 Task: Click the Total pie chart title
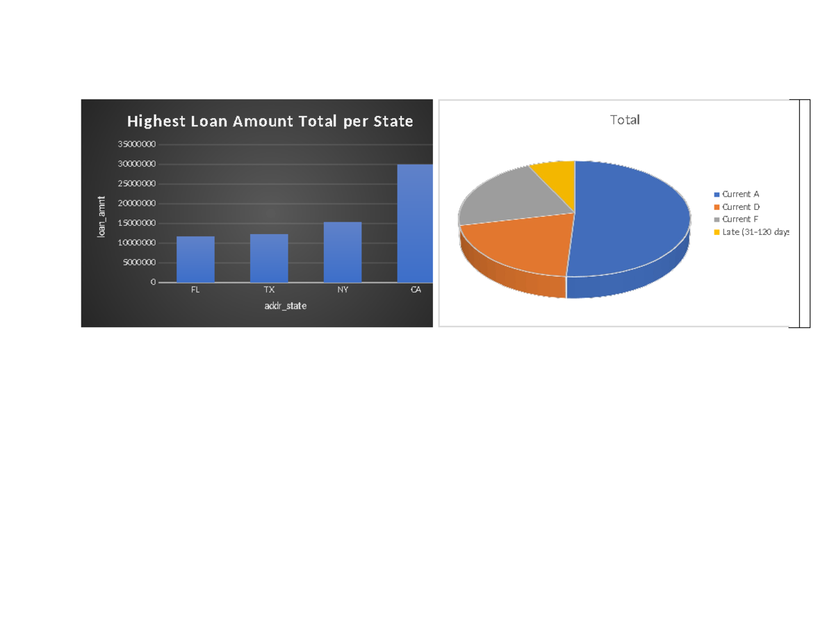624,119
